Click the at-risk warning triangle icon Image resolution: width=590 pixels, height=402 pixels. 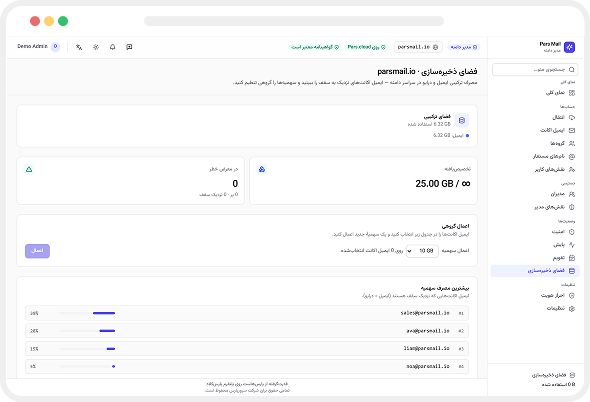coord(29,169)
